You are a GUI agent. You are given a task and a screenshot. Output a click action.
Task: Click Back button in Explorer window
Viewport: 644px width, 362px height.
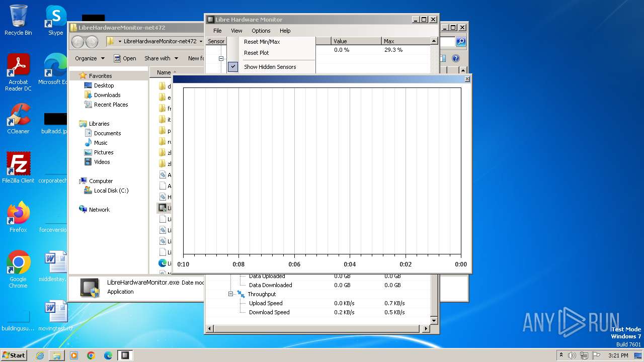(78, 41)
